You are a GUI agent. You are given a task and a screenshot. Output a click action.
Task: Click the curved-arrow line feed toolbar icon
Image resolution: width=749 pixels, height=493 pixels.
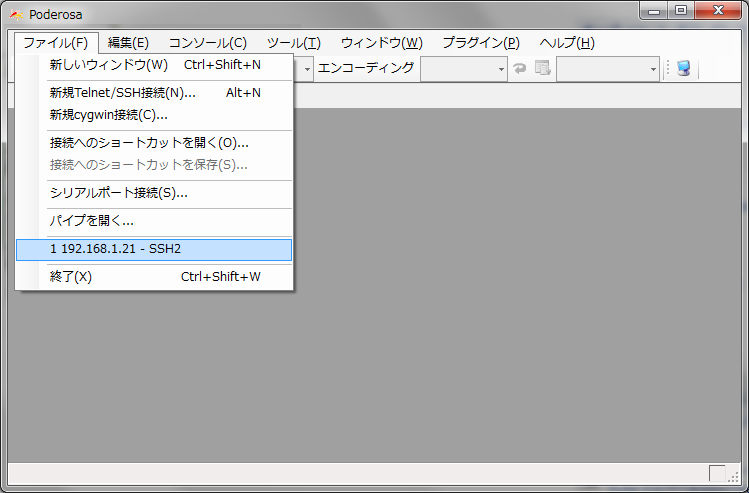point(520,69)
